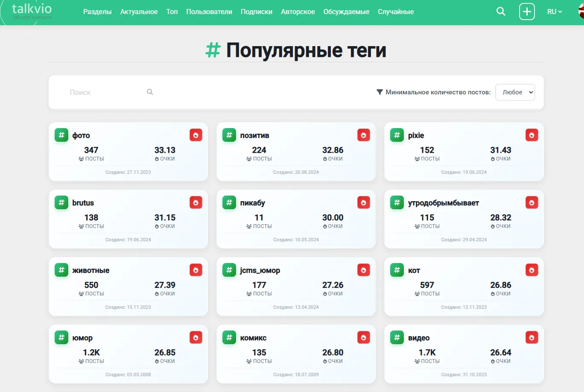Open the видео tag link
584x392 pixels.
coord(419,338)
